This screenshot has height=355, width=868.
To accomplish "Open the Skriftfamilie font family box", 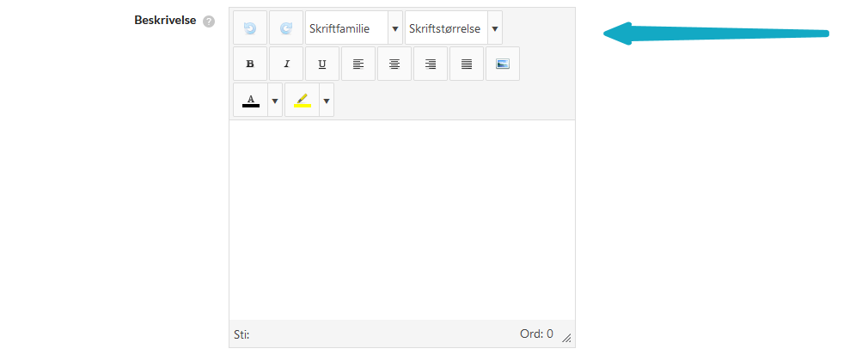I will [x=346, y=28].
